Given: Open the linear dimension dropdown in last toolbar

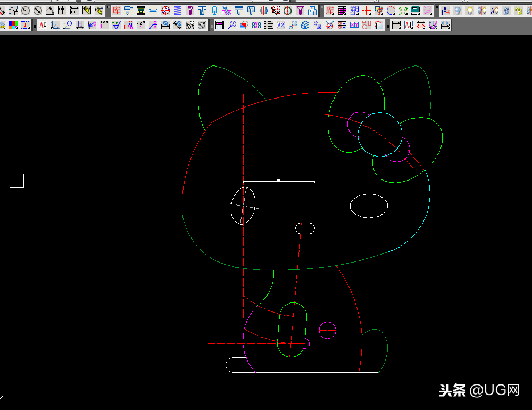Looking at the screenshot, I should click(x=396, y=25).
